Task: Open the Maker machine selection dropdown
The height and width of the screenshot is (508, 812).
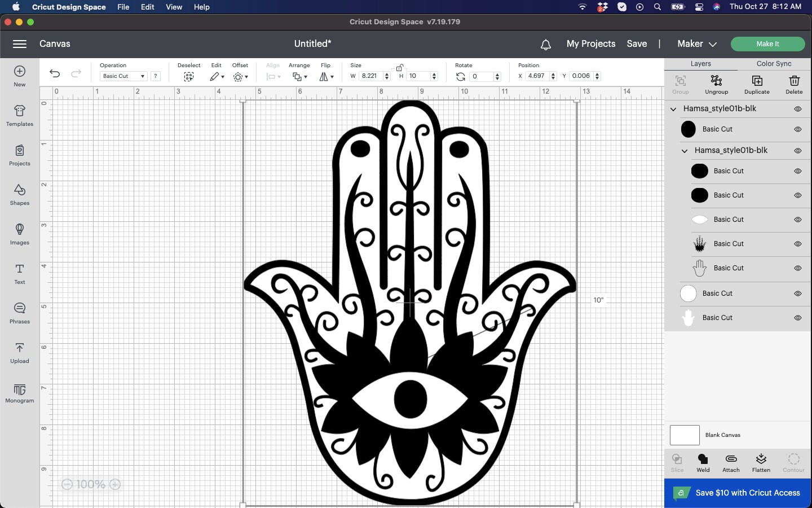Action: coord(696,43)
